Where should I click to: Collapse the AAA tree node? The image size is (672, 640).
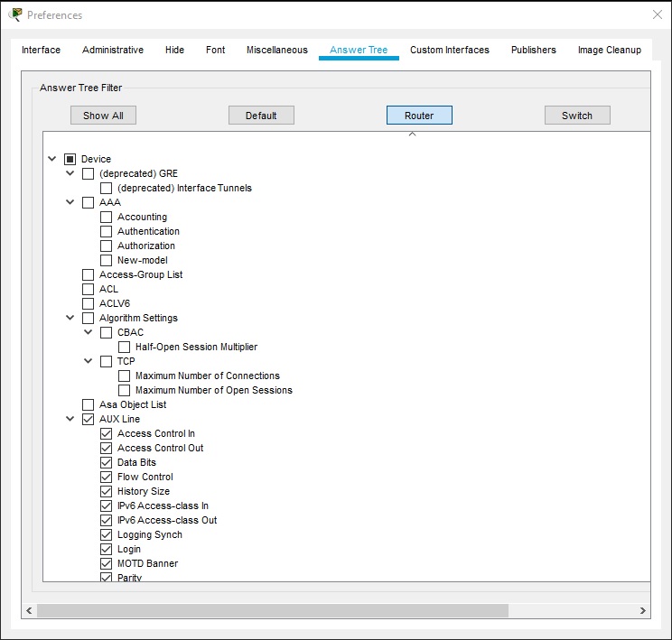pos(70,202)
